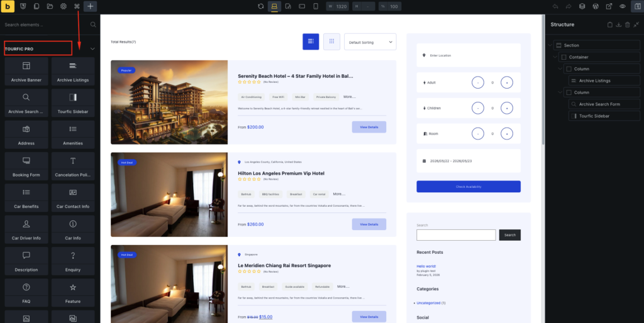
Task: Select Tourfic Sidebar in Structure tree
Action: pos(604,116)
